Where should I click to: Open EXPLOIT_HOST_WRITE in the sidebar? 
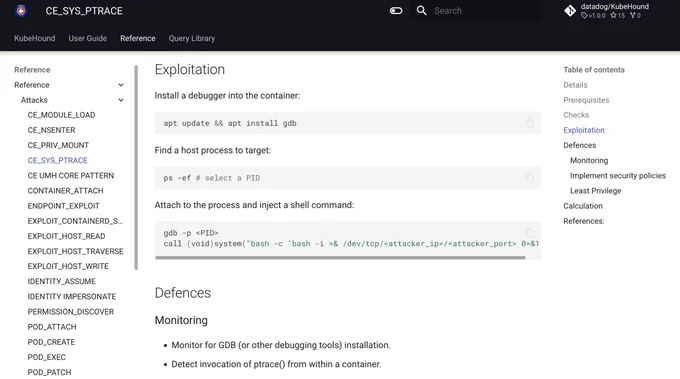pyautogui.click(x=68, y=266)
